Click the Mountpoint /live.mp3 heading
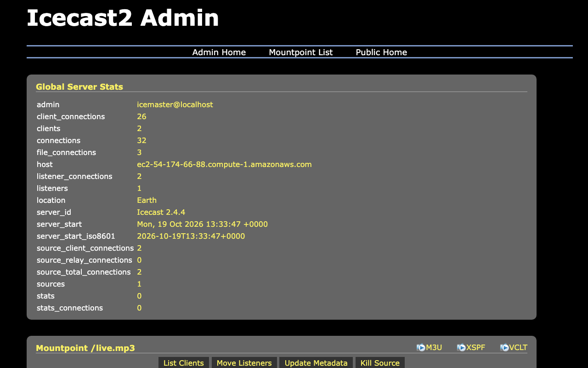 pos(85,348)
